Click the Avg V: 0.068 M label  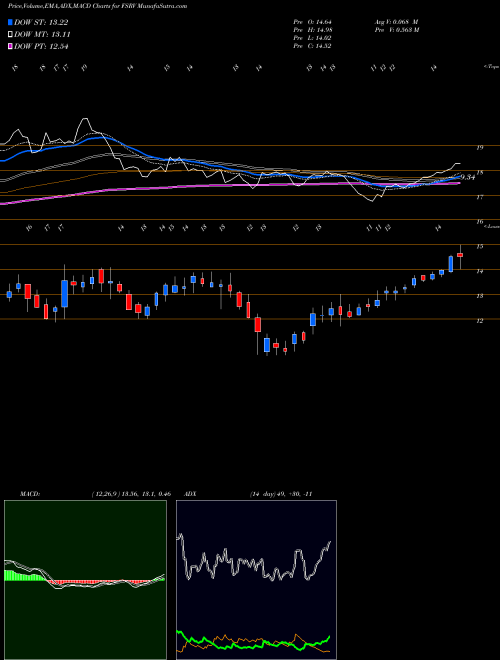tap(396, 22)
